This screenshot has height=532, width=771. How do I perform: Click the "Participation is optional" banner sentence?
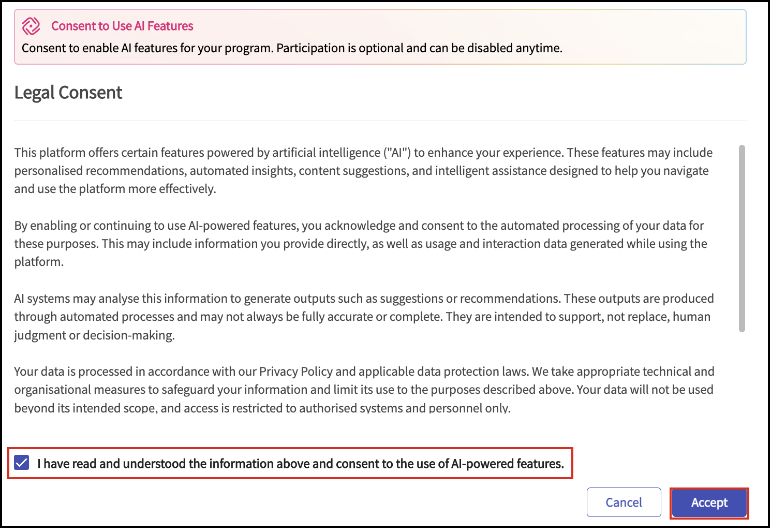coord(419,48)
